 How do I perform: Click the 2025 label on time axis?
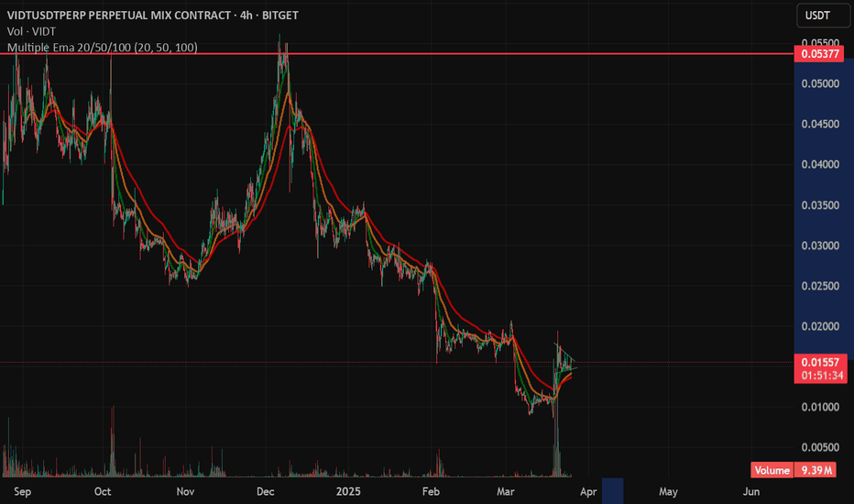348,491
